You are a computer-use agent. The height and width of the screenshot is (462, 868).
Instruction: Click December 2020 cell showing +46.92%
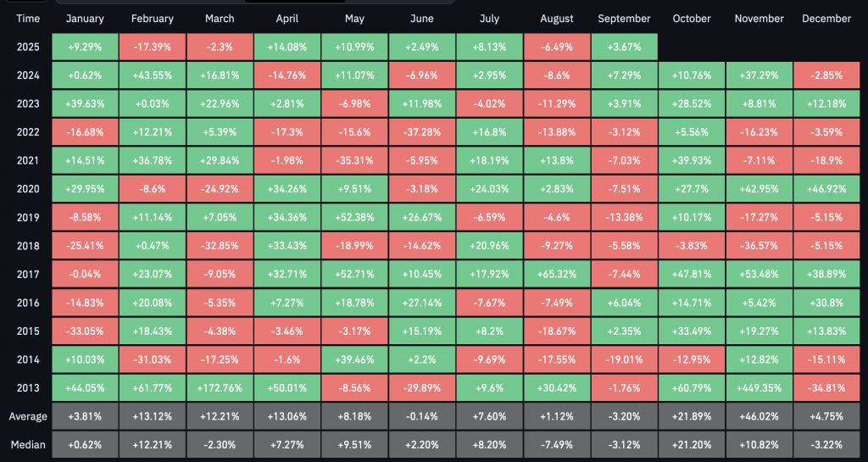pos(826,189)
